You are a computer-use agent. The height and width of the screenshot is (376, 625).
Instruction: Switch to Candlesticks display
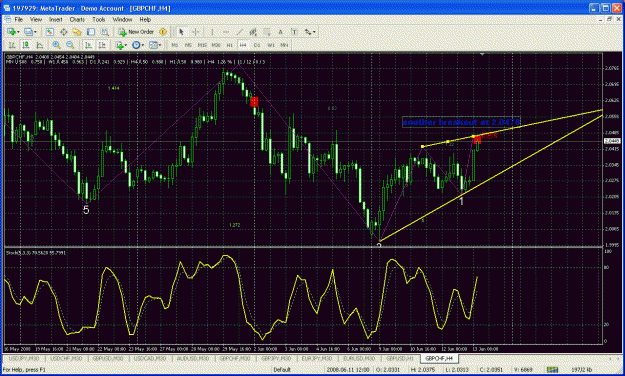pyautogui.click(x=26, y=45)
